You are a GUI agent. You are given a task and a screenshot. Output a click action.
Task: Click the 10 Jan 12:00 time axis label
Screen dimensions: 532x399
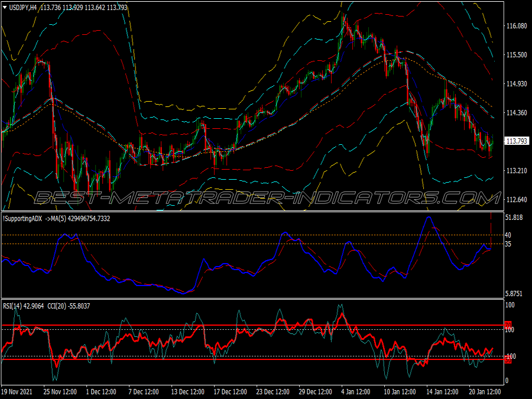[x=400, y=391]
